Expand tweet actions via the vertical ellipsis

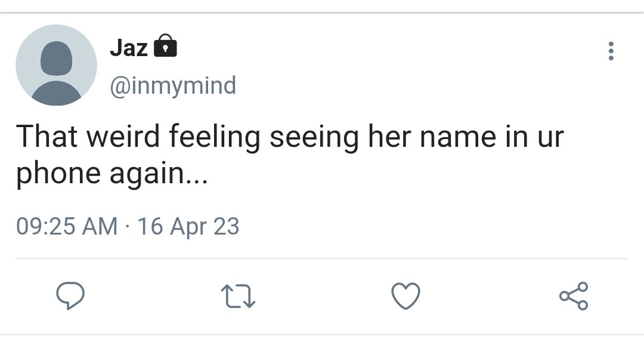click(x=611, y=51)
